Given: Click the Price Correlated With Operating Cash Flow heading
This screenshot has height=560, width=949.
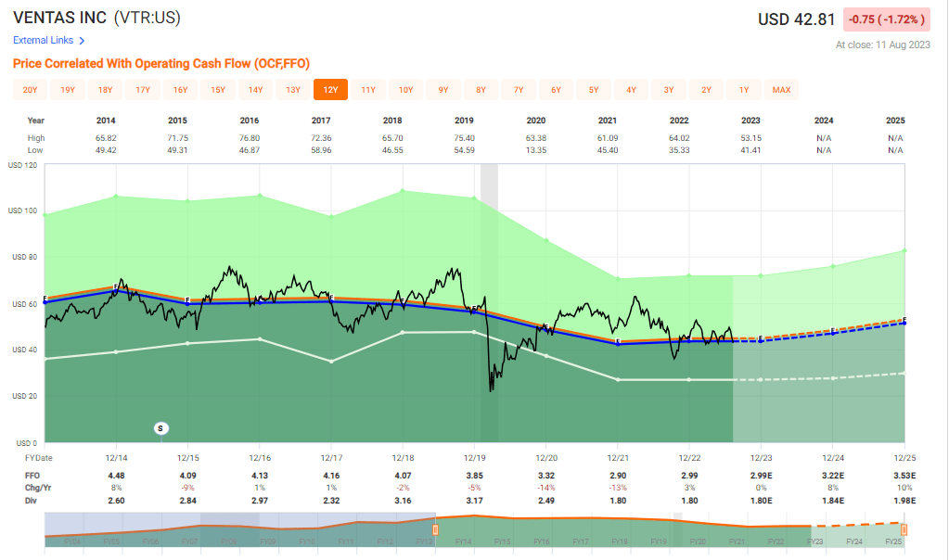Looking at the screenshot, I should [161, 63].
